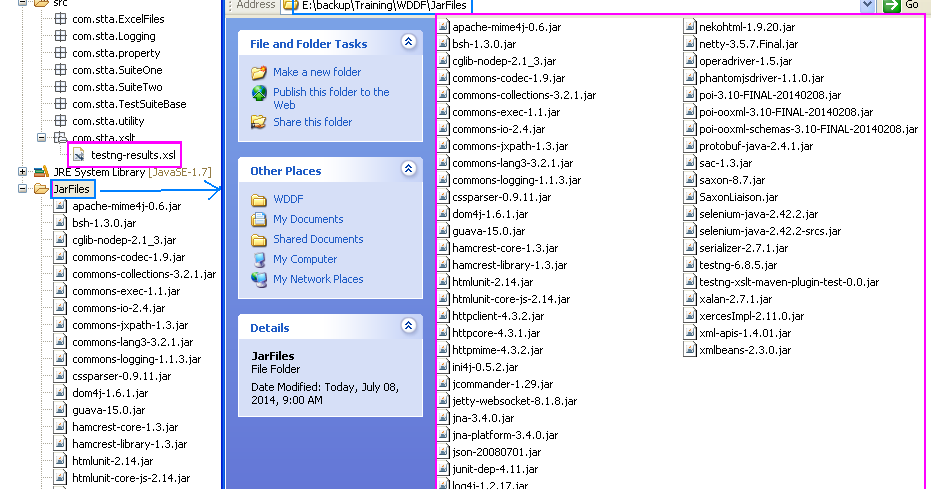This screenshot has height=489, width=931.
Task: Open My Computer link
Action: (x=305, y=259)
